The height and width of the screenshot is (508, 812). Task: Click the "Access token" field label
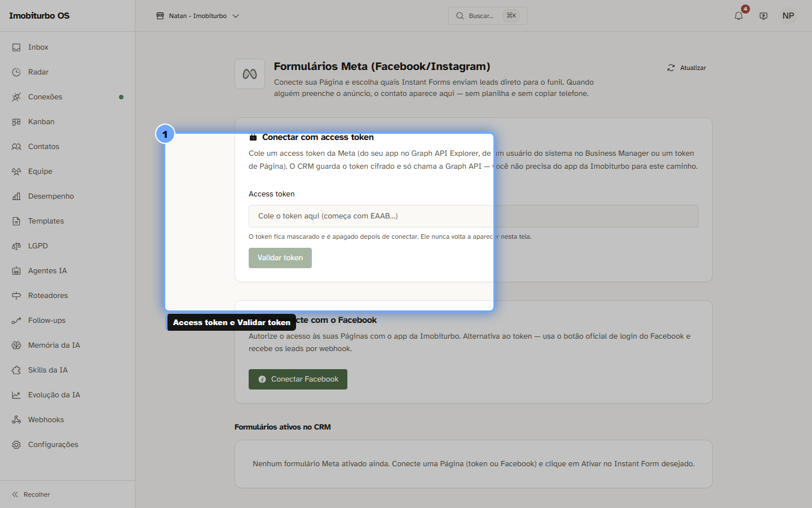272,194
